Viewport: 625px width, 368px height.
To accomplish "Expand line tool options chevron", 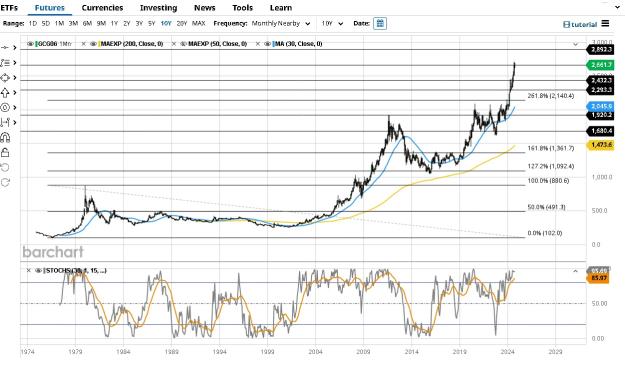I will click(x=15, y=47).
